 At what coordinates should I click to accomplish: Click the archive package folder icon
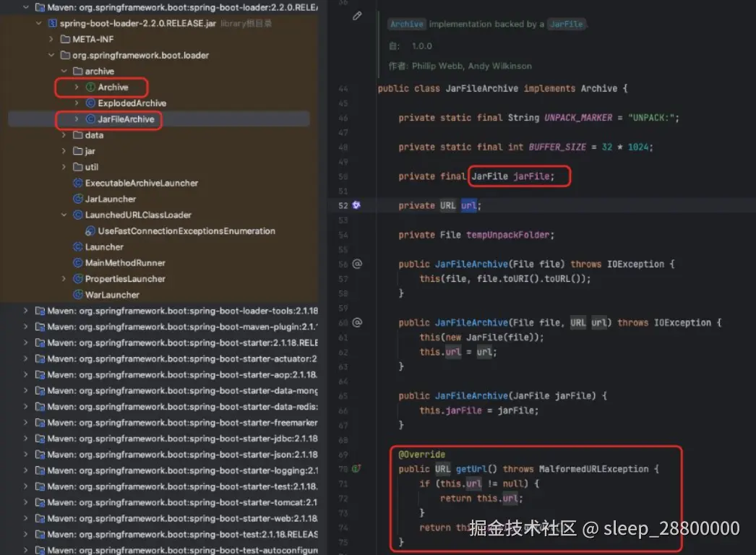(77, 71)
